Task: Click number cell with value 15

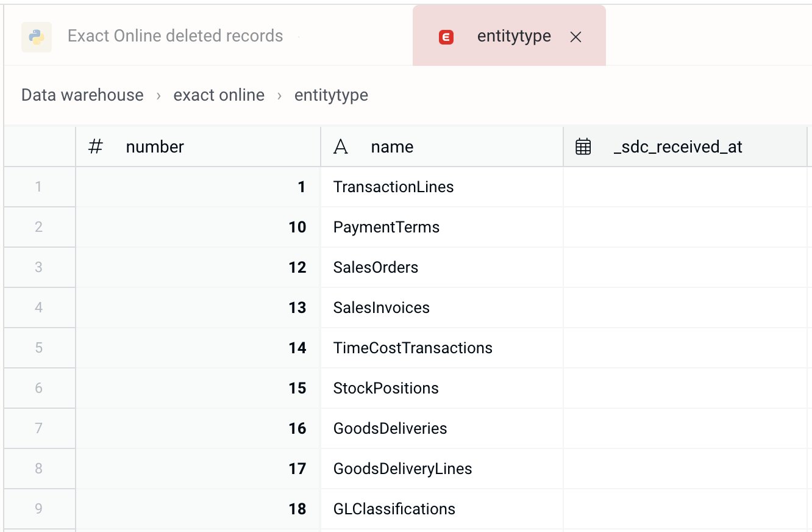Action: (x=198, y=388)
